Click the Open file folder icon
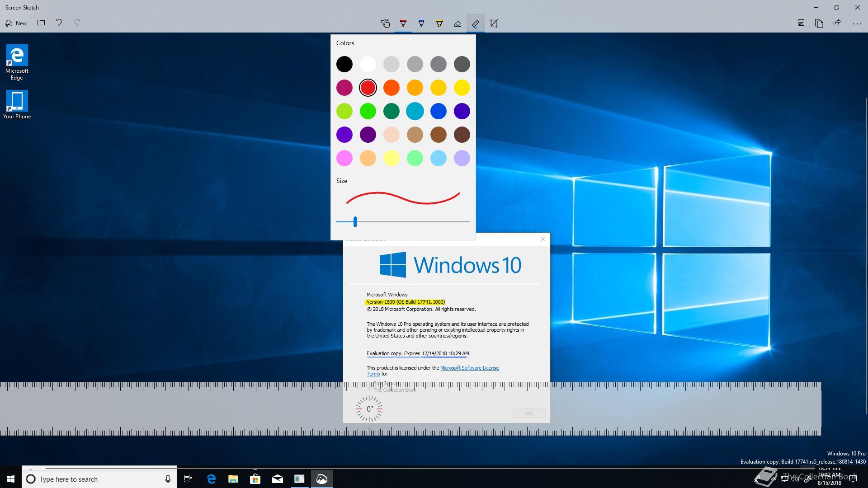The width and height of the screenshot is (868, 488). [41, 23]
